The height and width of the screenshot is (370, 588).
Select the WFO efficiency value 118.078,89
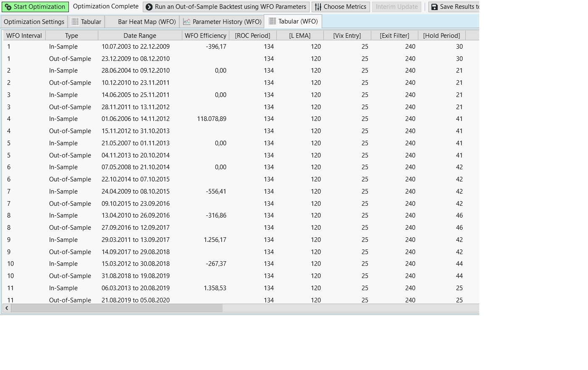pos(211,119)
